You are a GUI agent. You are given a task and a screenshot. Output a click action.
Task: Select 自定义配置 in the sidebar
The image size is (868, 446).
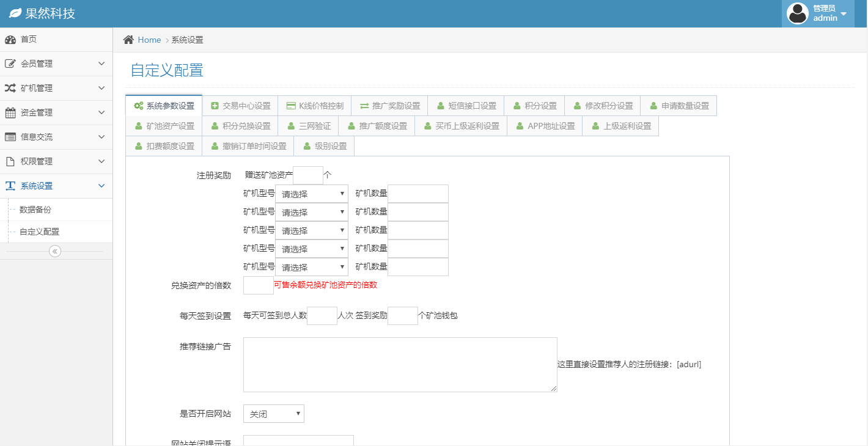56,232
